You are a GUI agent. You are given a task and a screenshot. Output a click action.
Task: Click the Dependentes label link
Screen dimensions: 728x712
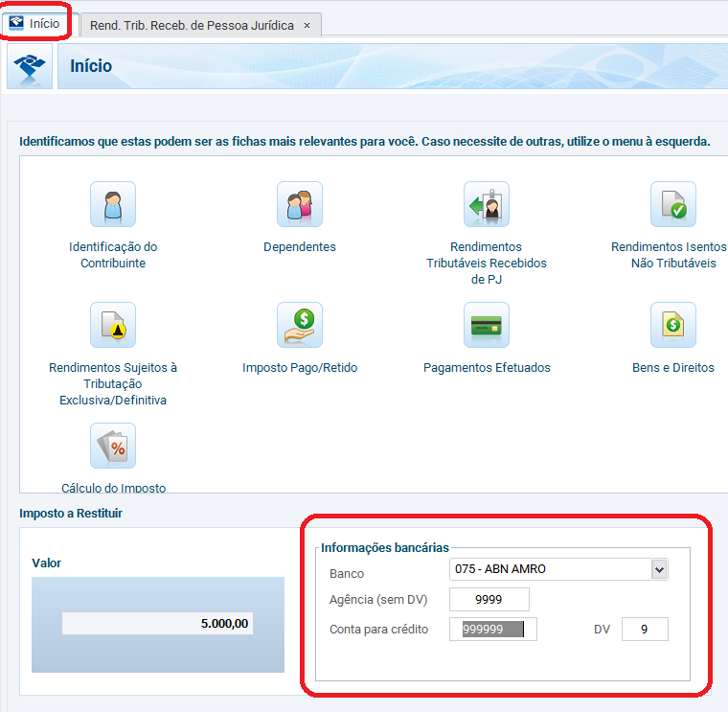[300, 247]
